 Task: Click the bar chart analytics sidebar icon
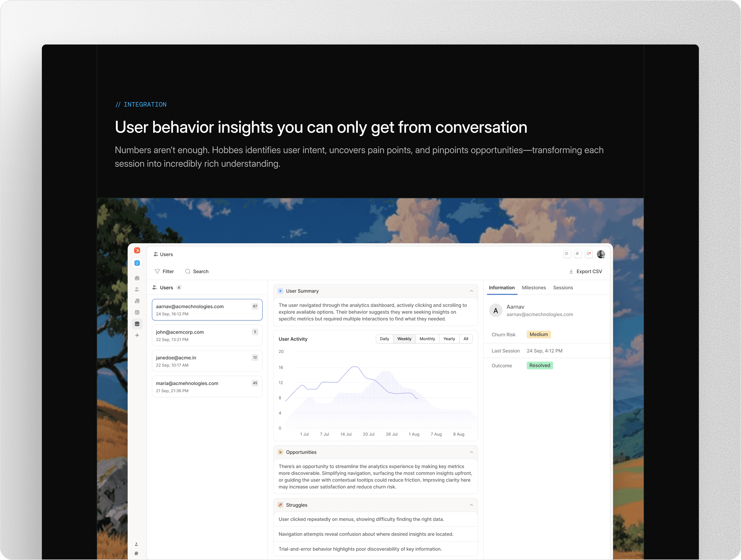coord(137,312)
